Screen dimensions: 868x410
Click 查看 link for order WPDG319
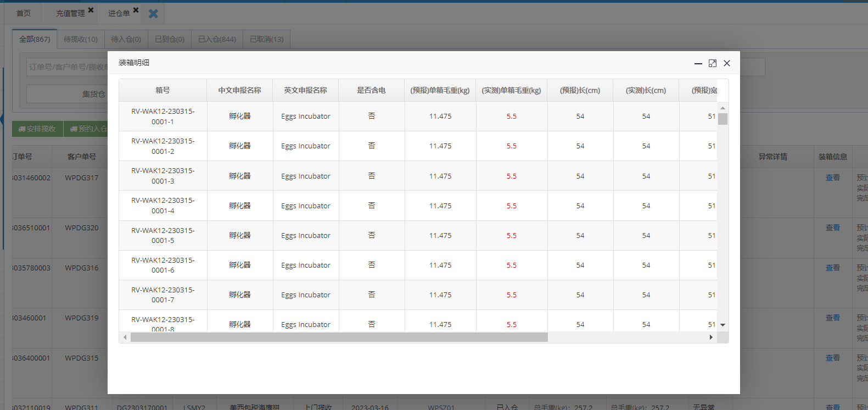tap(833, 318)
